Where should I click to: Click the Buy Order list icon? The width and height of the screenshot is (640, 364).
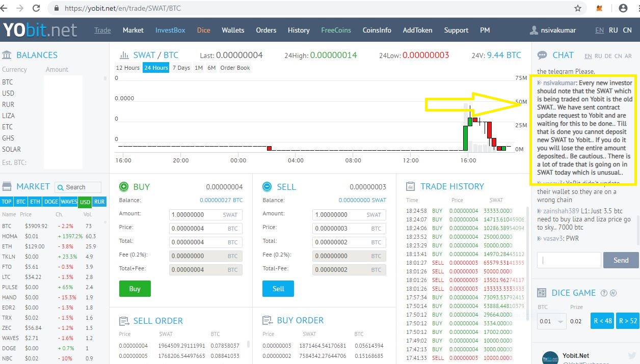[267, 320]
